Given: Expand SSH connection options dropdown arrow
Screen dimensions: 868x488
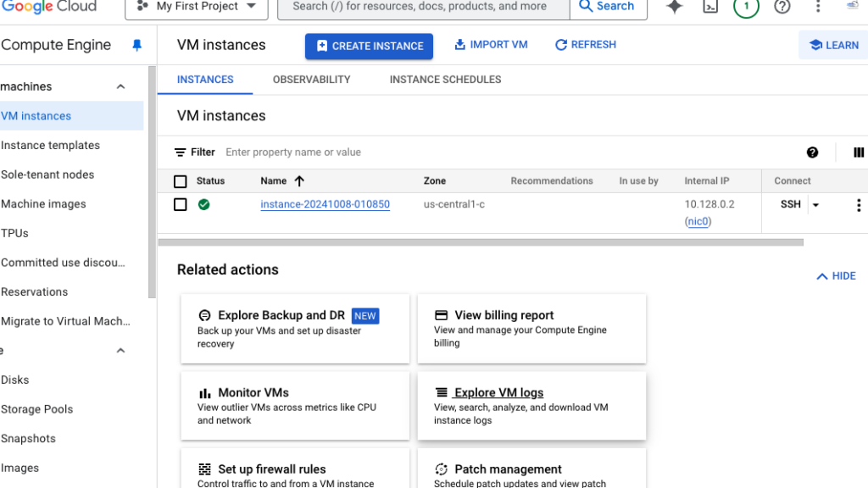Looking at the screenshot, I should [x=815, y=205].
